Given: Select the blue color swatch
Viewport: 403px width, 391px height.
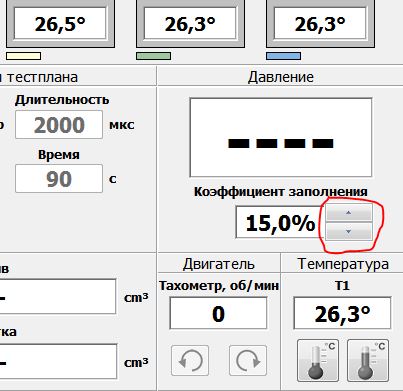Looking at the screenshot, I should (284, 56).
